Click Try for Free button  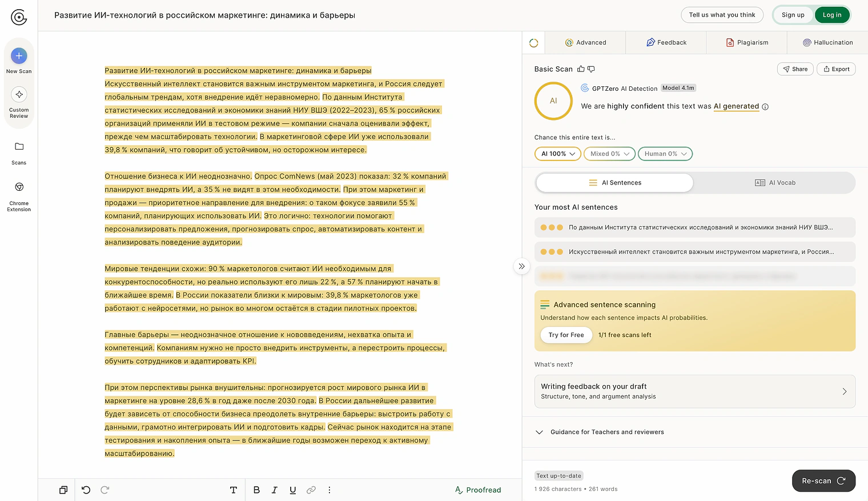pos(566,335)
